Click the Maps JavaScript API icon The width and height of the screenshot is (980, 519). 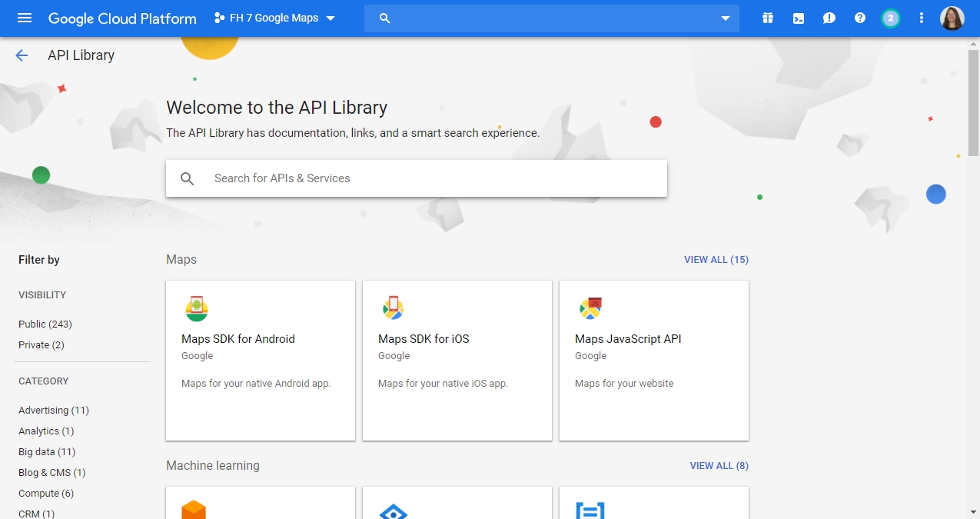(590, 308)
